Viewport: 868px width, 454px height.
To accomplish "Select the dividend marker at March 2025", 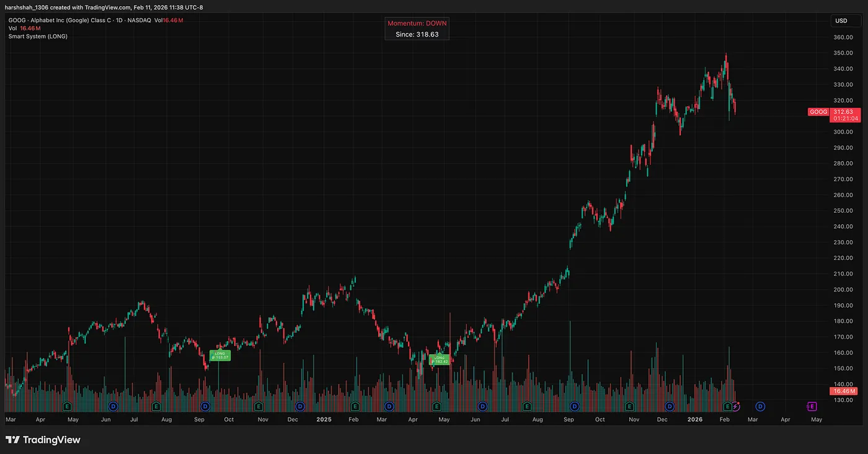I will (x=388, y=406).
